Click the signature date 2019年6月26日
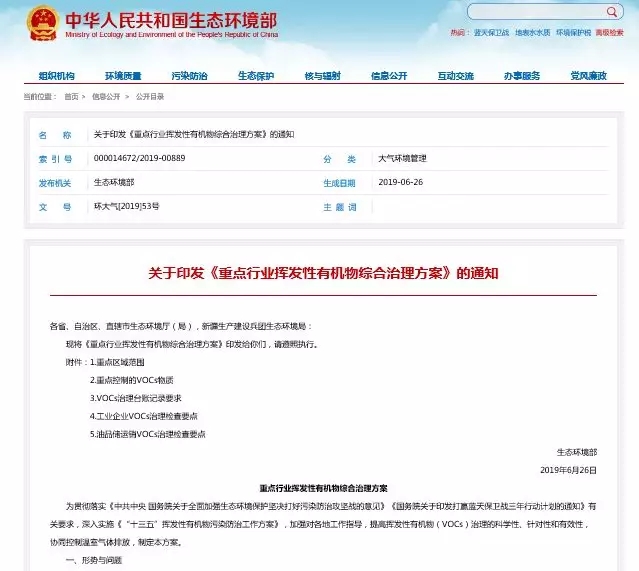The image size is (639, 571). pyautogui.click(x=568, y=470)
